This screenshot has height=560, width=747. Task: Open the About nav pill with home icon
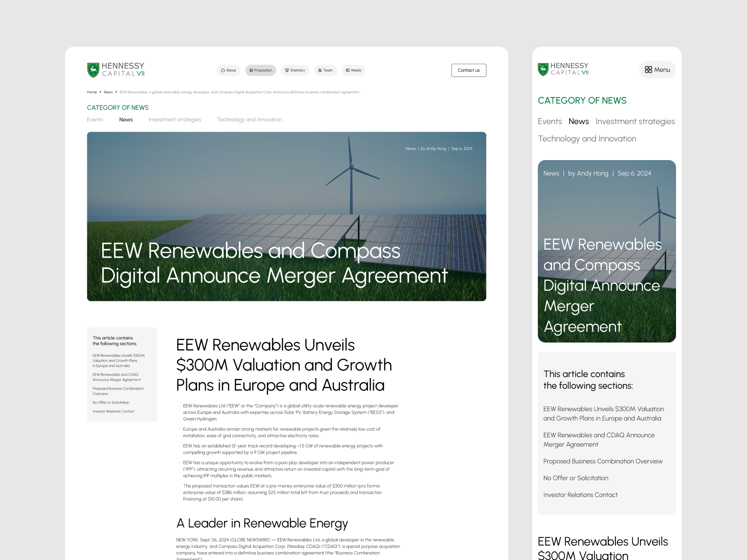coord(229,70)
